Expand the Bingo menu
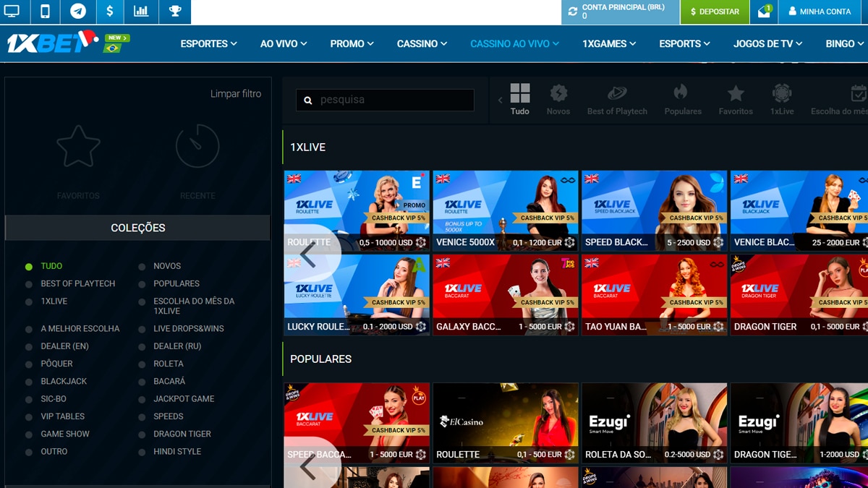This screenshot has height=488, width=868. [846, 43]
